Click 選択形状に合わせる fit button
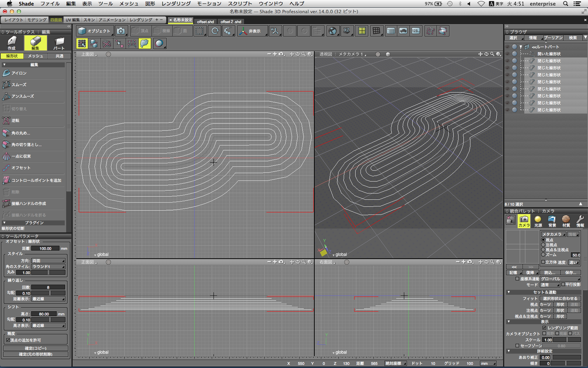The height and width of the screenshot is (368, 588). 560,299
